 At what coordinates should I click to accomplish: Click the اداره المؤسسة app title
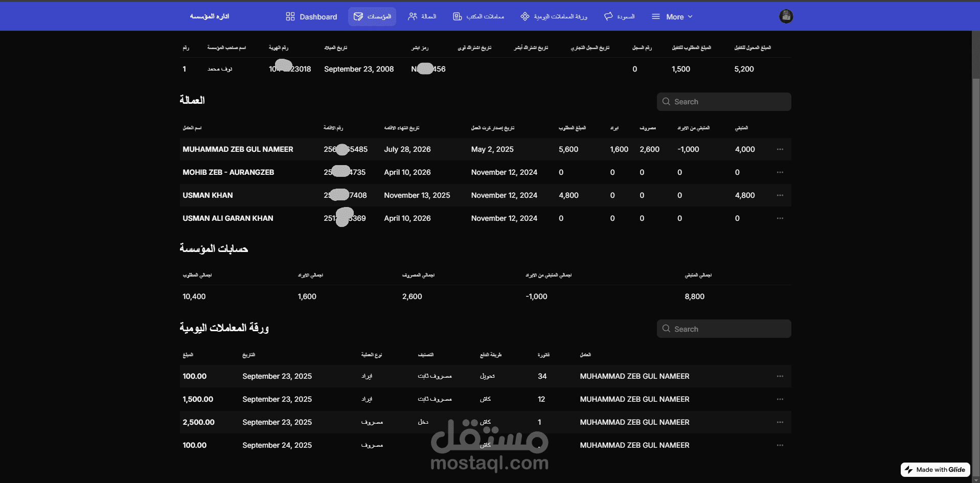pyautogui.click(x=210, y=16)
